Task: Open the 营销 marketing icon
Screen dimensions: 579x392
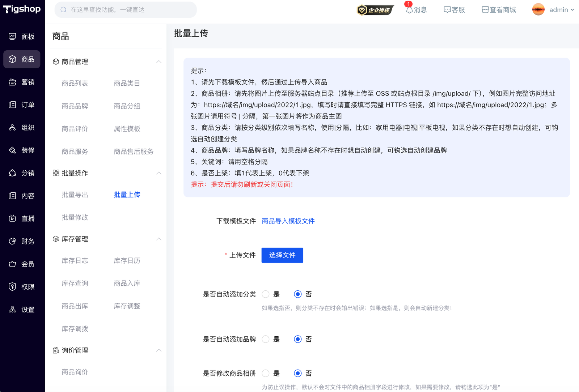Action: (x=12, y=82)
